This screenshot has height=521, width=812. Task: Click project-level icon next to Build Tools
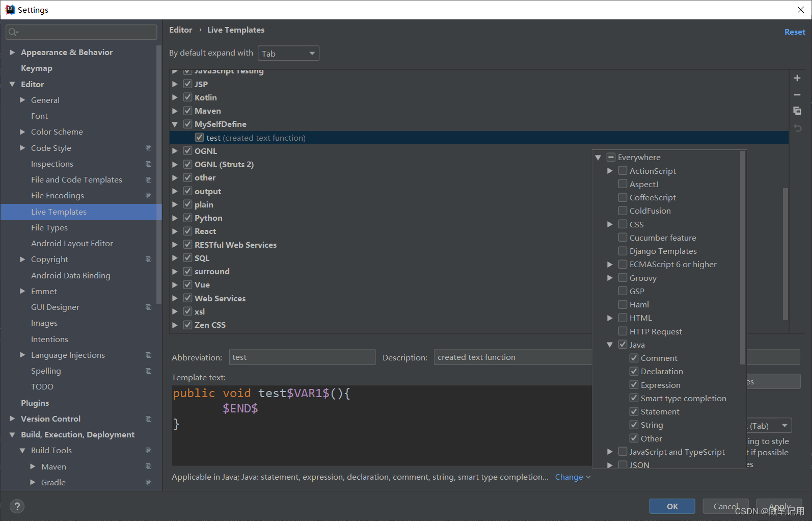point(148,450)
